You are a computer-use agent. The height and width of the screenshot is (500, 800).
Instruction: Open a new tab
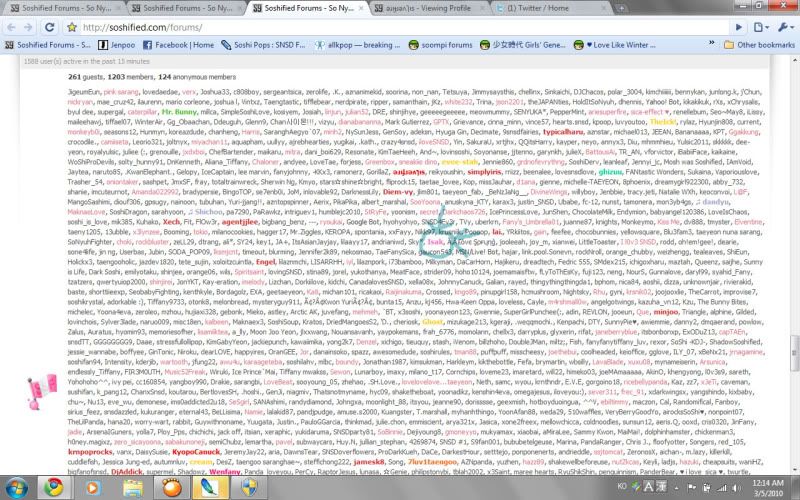621,8
